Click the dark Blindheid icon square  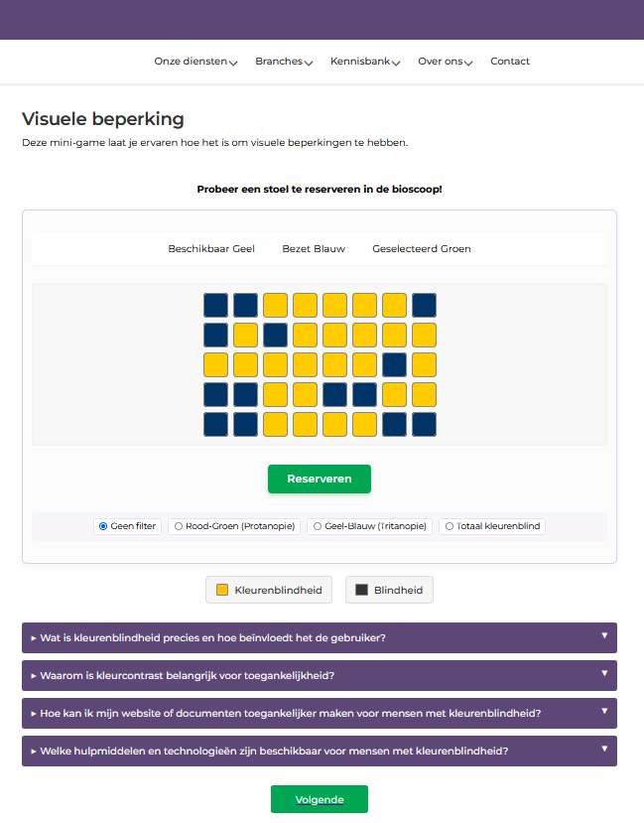pos(362,590)
